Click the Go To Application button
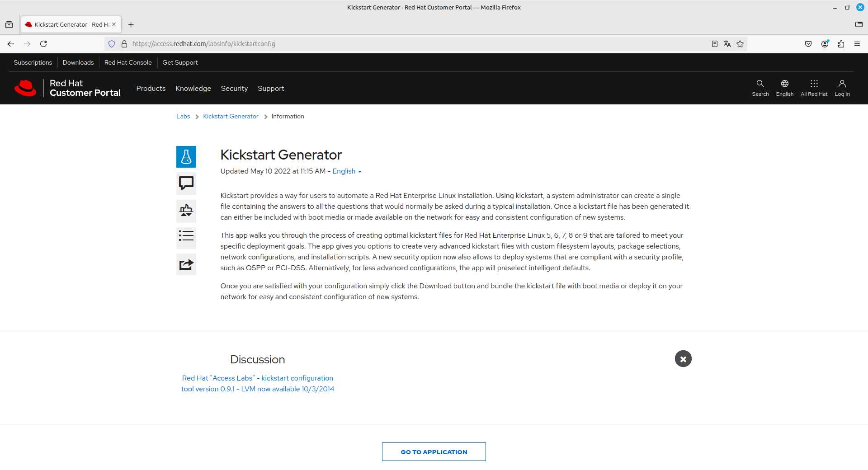Screen dimensions: 868x470 (x=434, y=451)
